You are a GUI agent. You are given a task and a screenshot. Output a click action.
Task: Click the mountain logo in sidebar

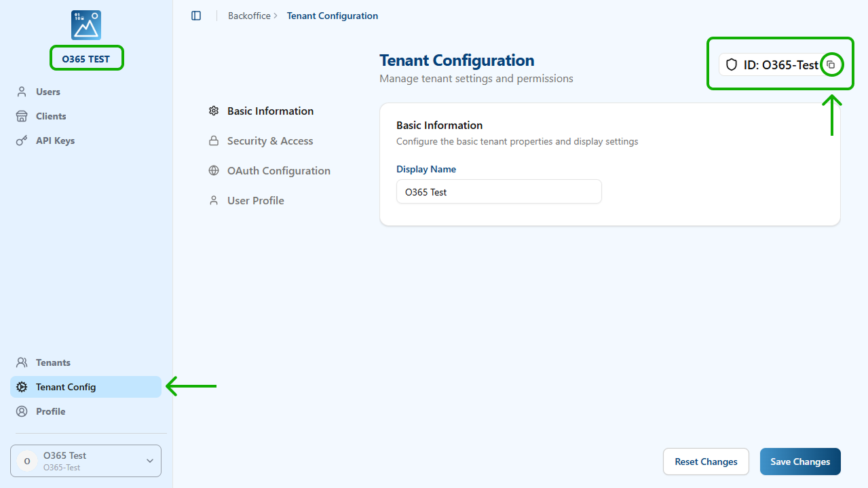(x=86, y=25)
